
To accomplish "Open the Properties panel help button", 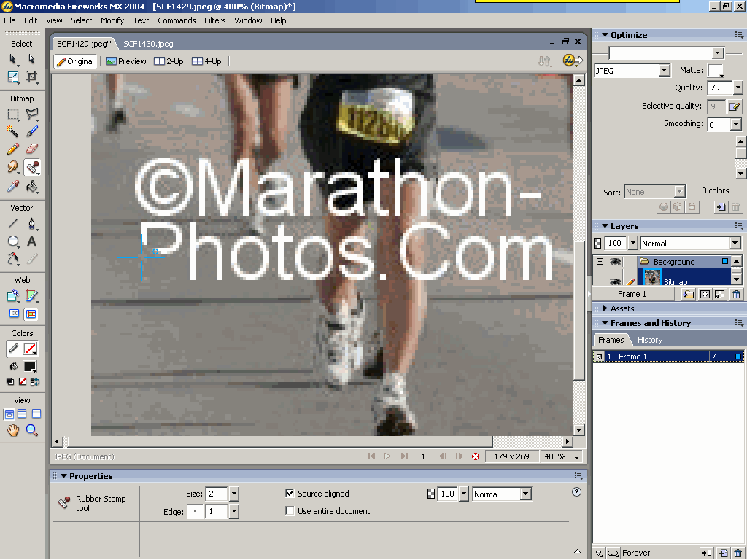I will (x=576, y=492).
